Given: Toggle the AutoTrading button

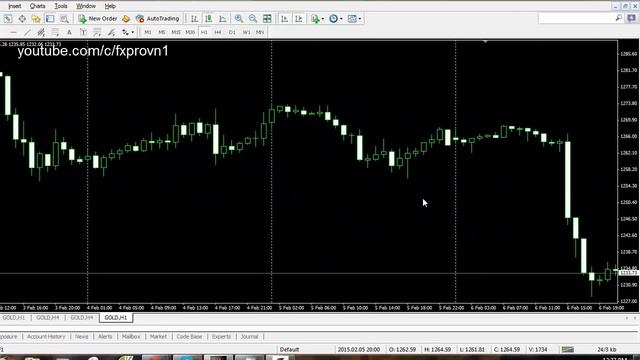Looking at the screenshot, I should tap(158, 18).
